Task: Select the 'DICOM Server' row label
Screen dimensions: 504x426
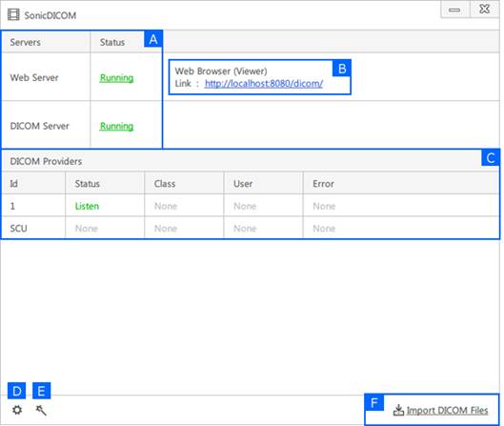Action: click(39, 126)
